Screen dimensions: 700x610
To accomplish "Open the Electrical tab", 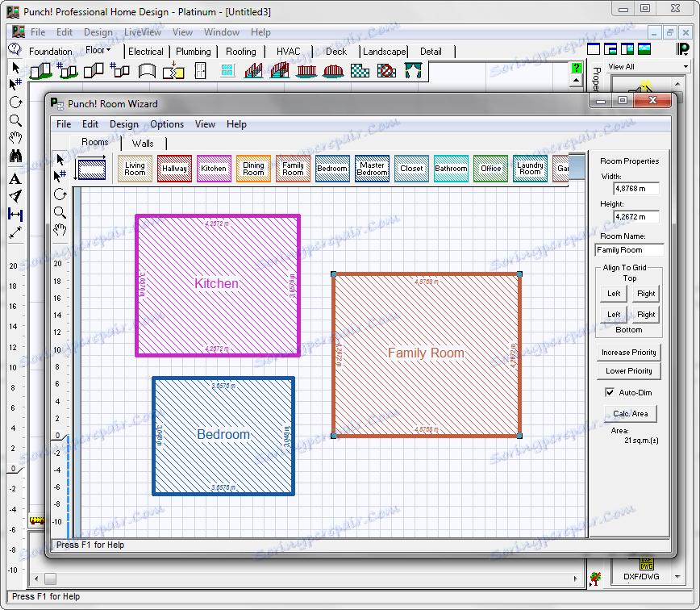I will point(146,52).
